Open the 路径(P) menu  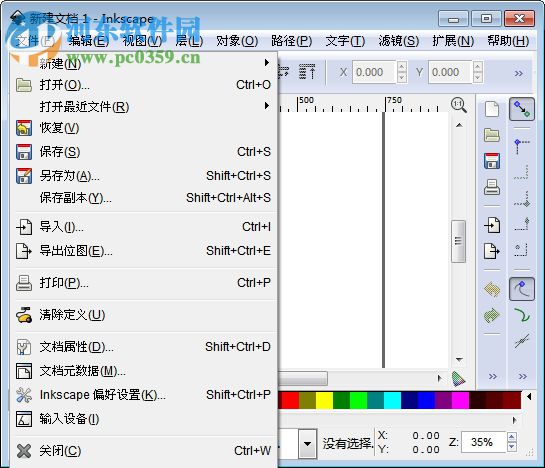292,41
